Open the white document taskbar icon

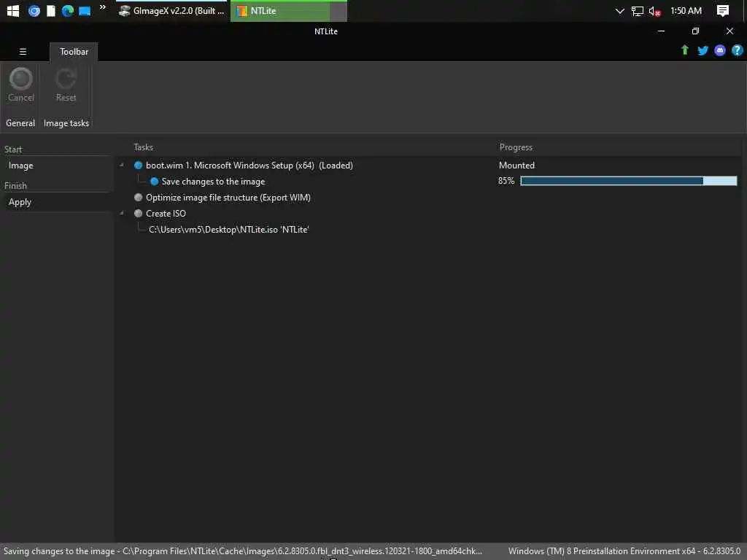(x=51, y=10)
